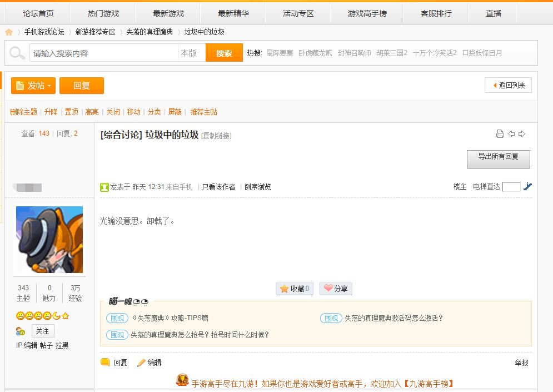This screenshot has width=553, height=392.
Task: Click the add-friend icon beside 关注
Action: [x=21, y=331]
